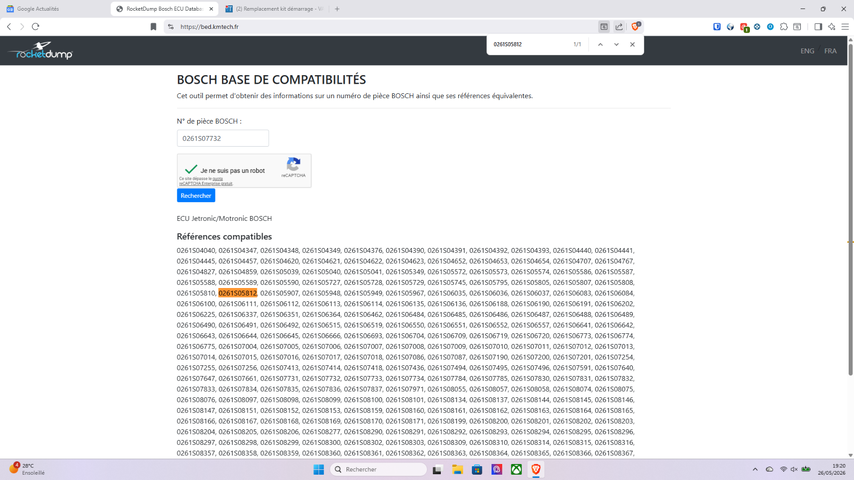Click the Rechercher search button

[x=196, y=196]
